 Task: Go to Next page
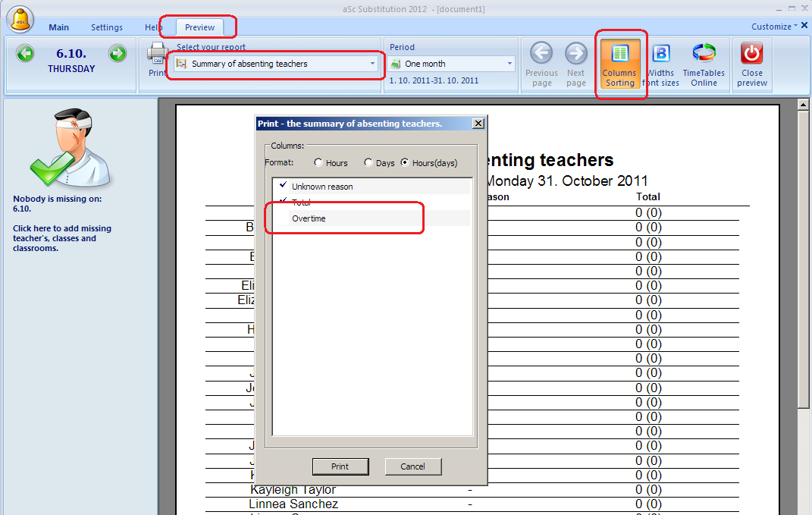click(x=576, y=64)
